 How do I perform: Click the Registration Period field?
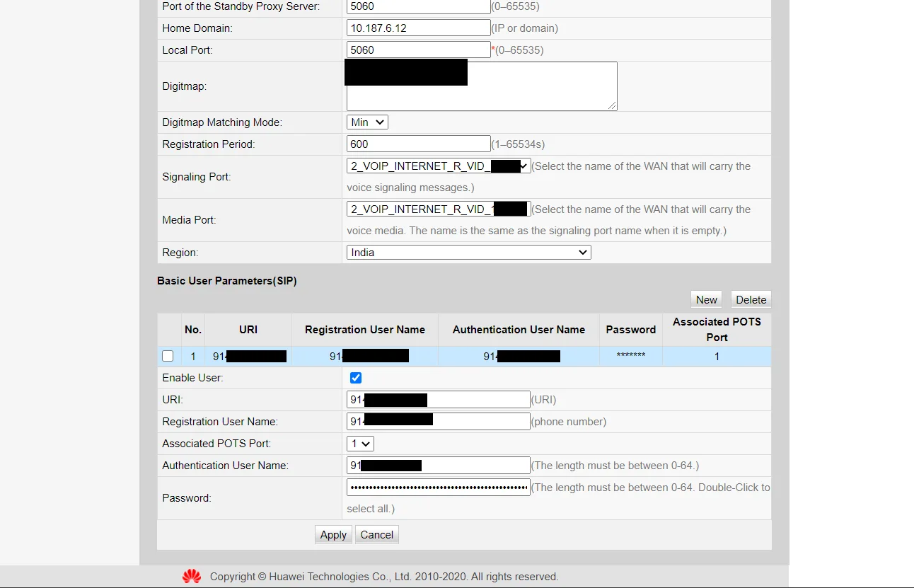(x=418, y=144)
